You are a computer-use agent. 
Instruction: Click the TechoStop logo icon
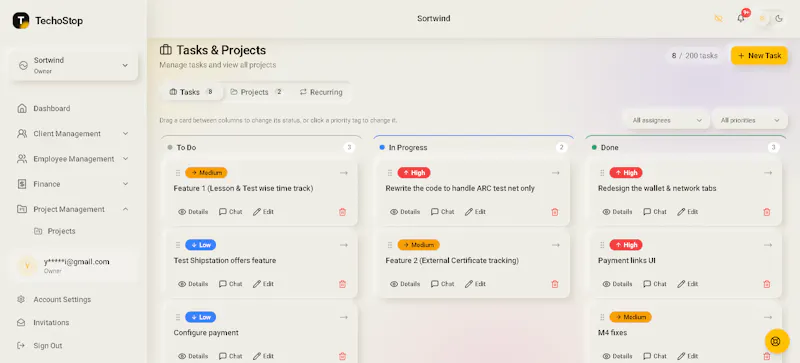pos(21,20)
